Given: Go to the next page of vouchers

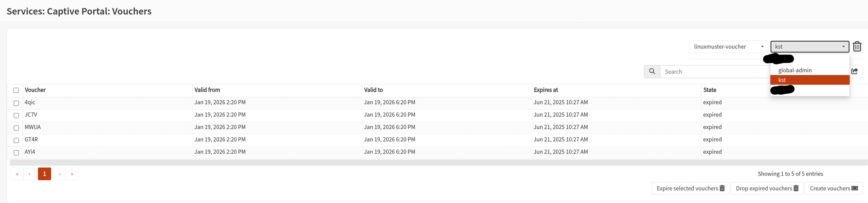Looking at the screenshot, I should (x=60, y=174).
